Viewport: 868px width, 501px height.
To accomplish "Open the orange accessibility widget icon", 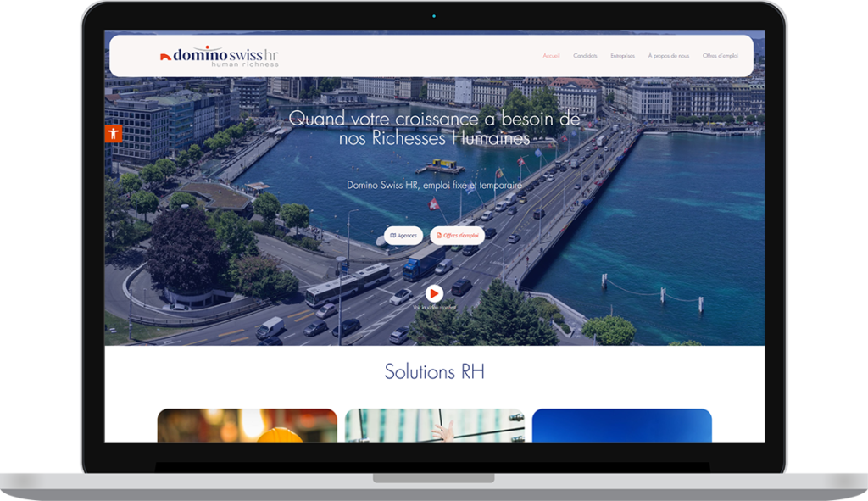I will (114, 133).
